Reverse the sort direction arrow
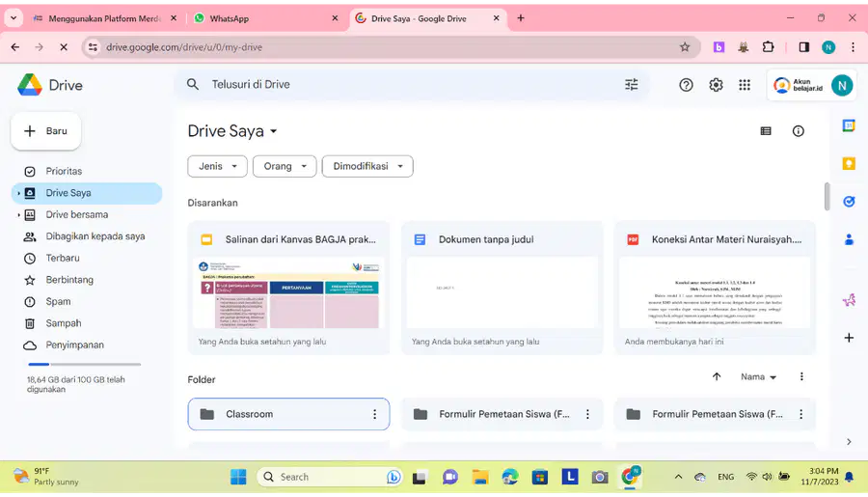 717,376
